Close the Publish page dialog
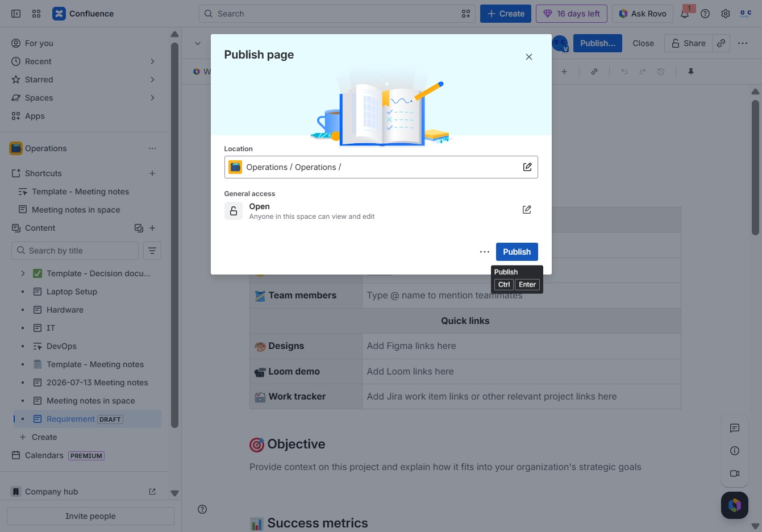Viewport: 762px width, 532px height. (529, 57)
